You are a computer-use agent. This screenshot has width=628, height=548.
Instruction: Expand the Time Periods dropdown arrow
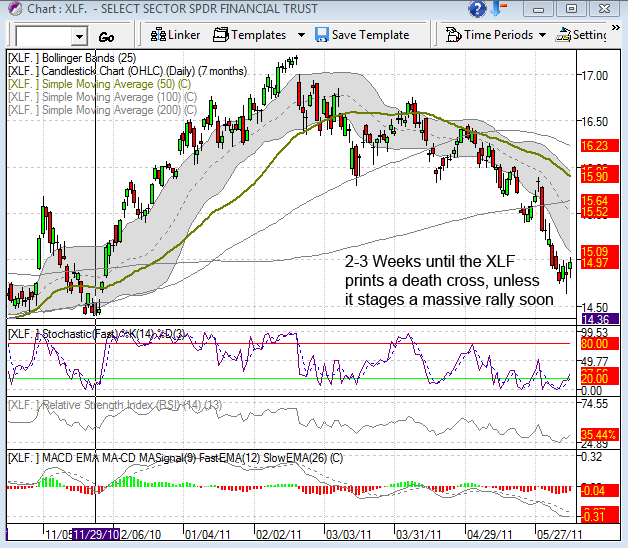(542, 35)
